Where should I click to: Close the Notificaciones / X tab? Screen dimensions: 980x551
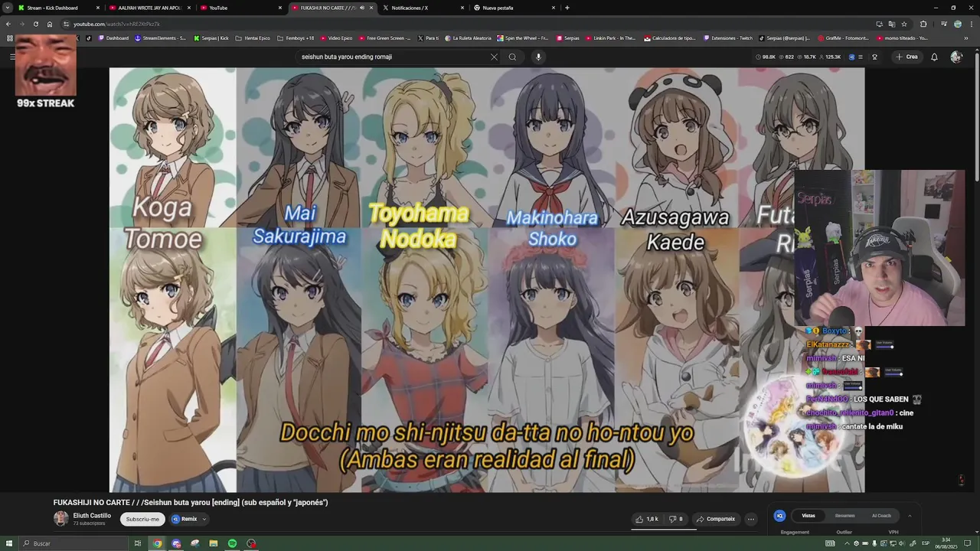462,8
